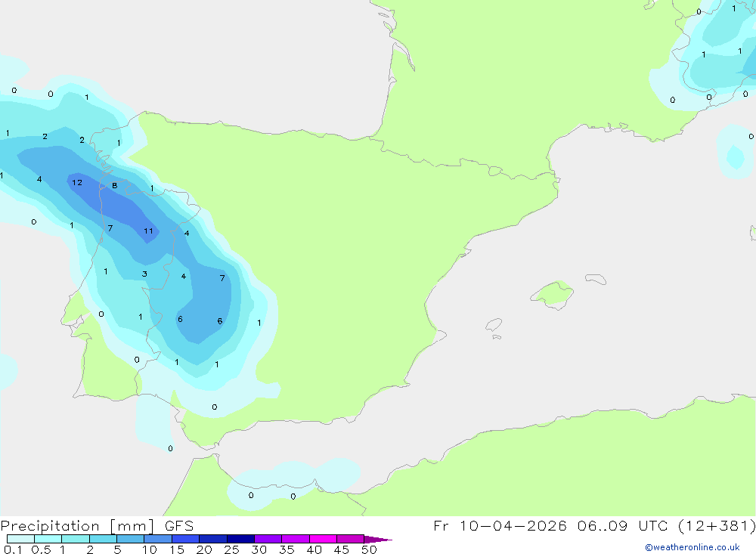Select the 45–50 mm legend swatch
This screenshot has height=554, width=756.
point(351,539)
